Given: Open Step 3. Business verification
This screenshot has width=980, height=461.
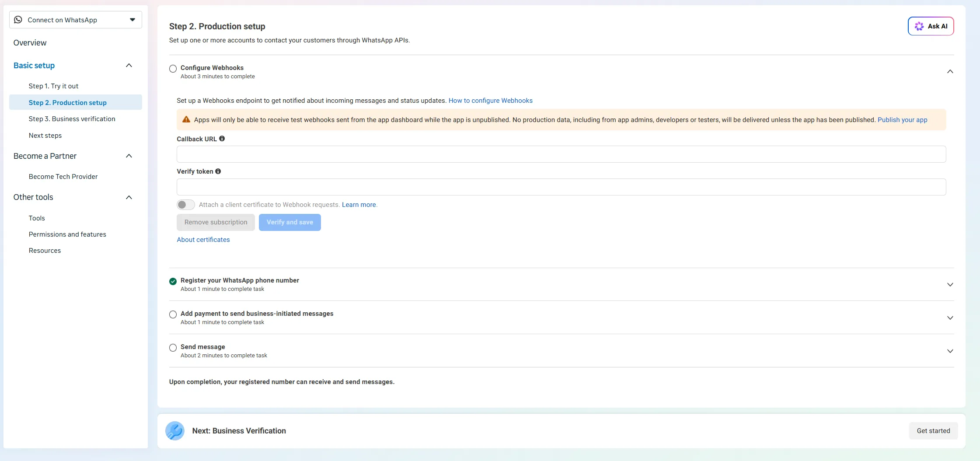Looking at the screenshot, I should click(72, 119).
